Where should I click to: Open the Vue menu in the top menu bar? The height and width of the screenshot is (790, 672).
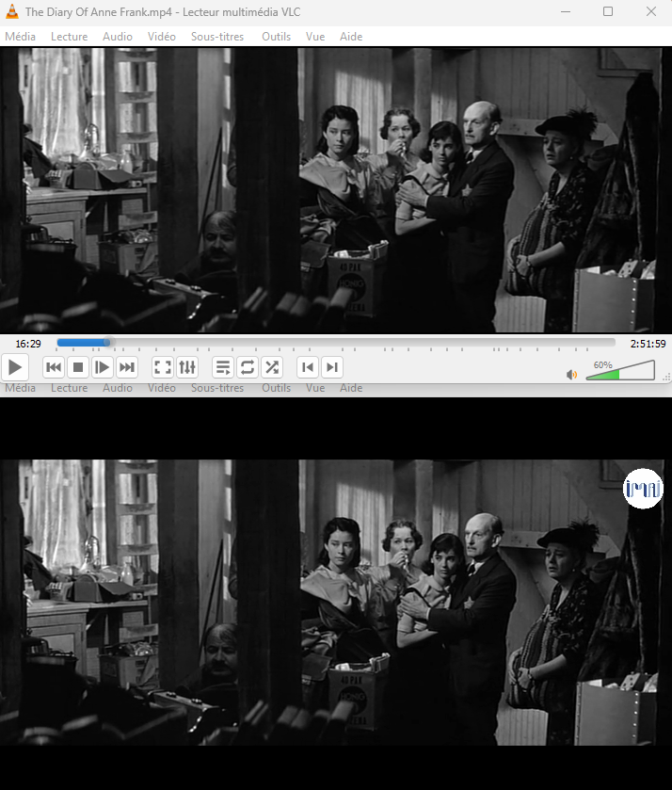pos(315,37)
